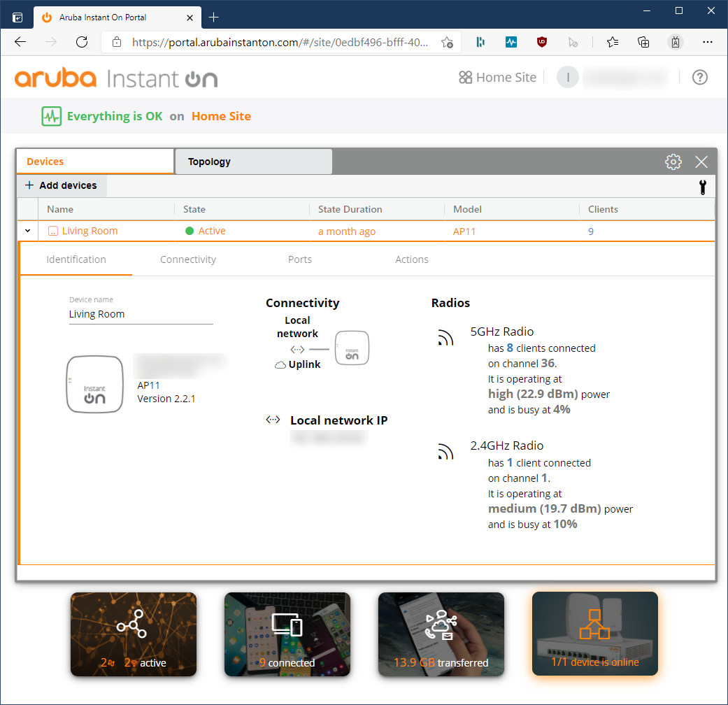The width and height of the screenshot is (728, 705).
Task: Click the Local network IP arrows icon
Action: pyautogui.click(x=273, y=420)
